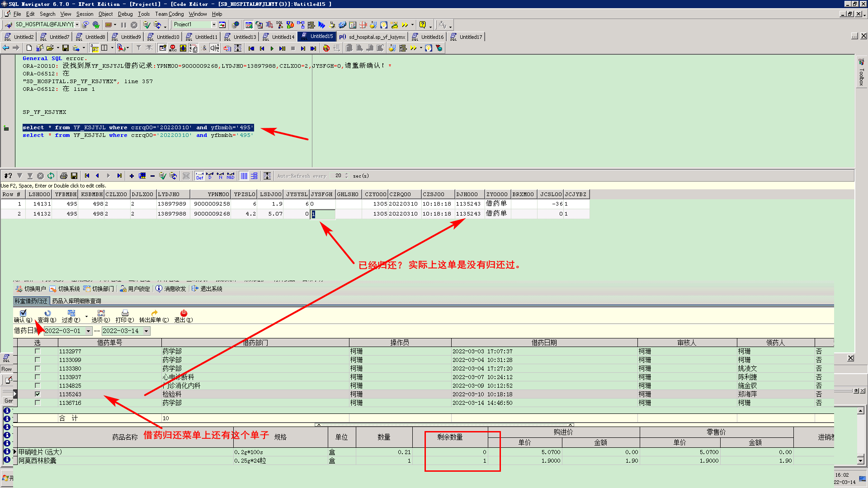
Task: Open the SD_HOSPITAL session dropdown
Action: point(77,24)
